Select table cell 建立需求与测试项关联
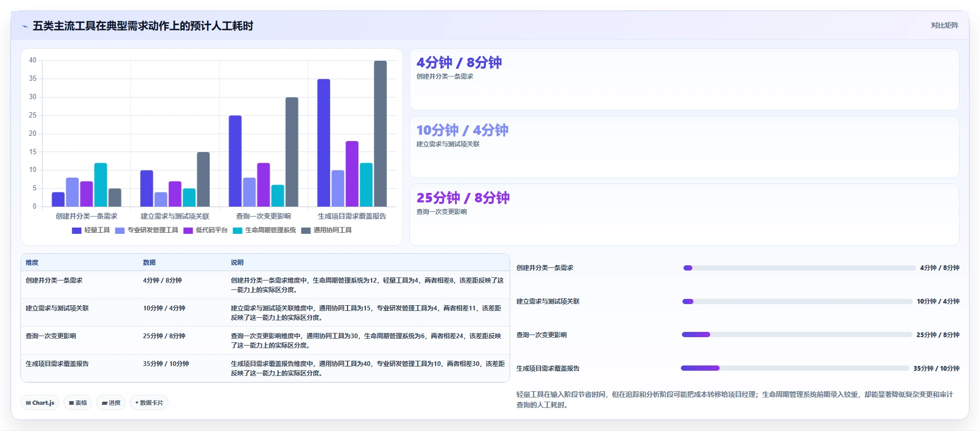This screenshot has height=431, width=980. pos(57,308)
